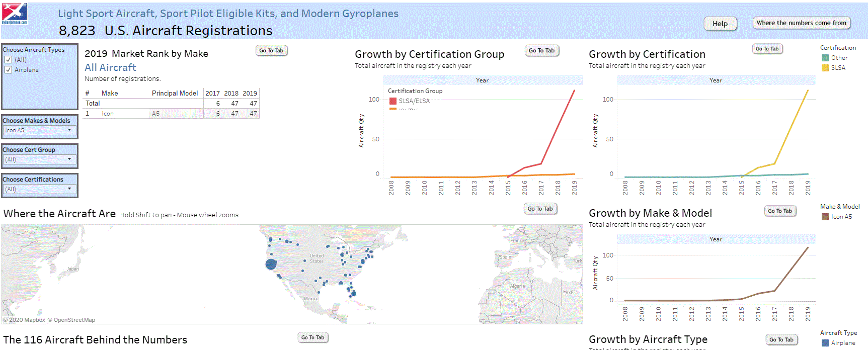Go to tab for Market Rank by Make

[271, 51]
